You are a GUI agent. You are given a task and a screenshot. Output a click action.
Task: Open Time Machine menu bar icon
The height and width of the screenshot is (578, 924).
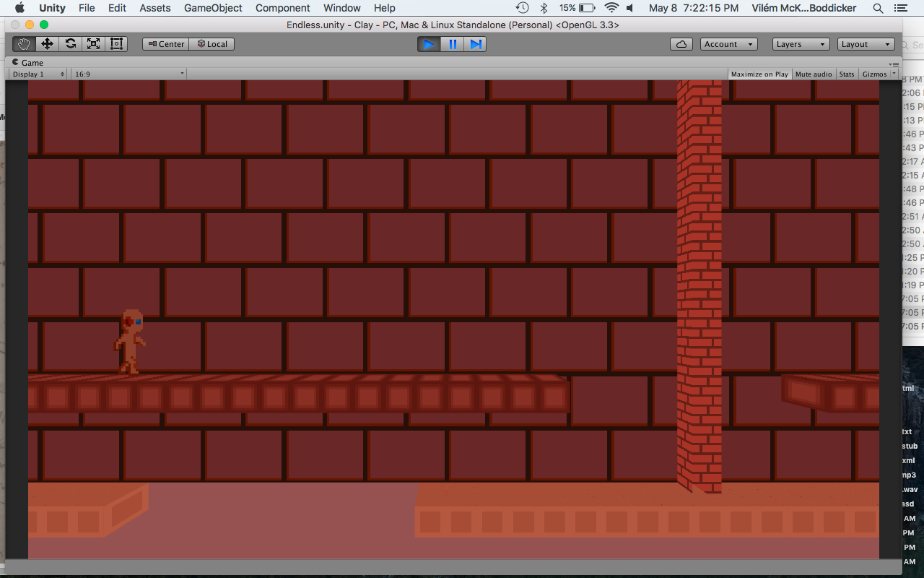[523, 8]
